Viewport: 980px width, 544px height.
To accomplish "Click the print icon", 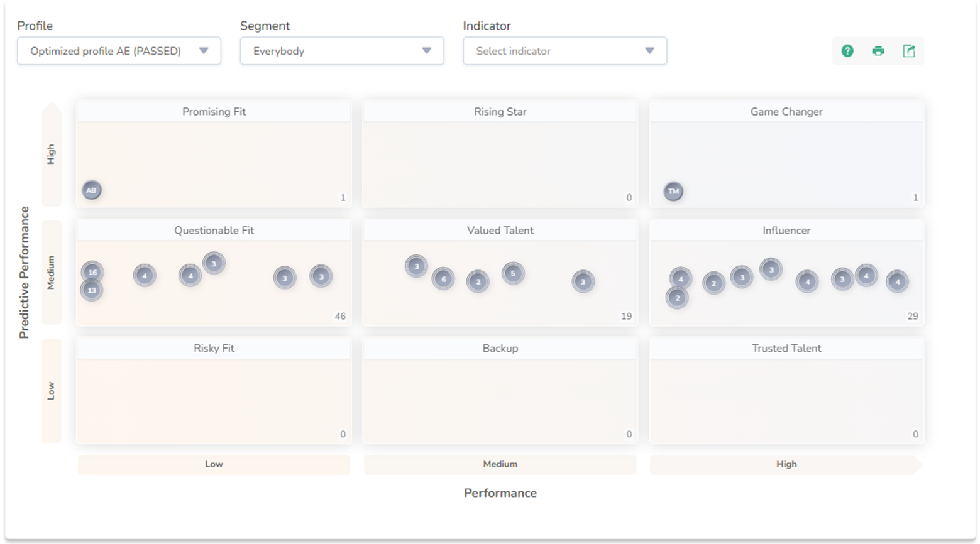I will click(x=878, y=51).
